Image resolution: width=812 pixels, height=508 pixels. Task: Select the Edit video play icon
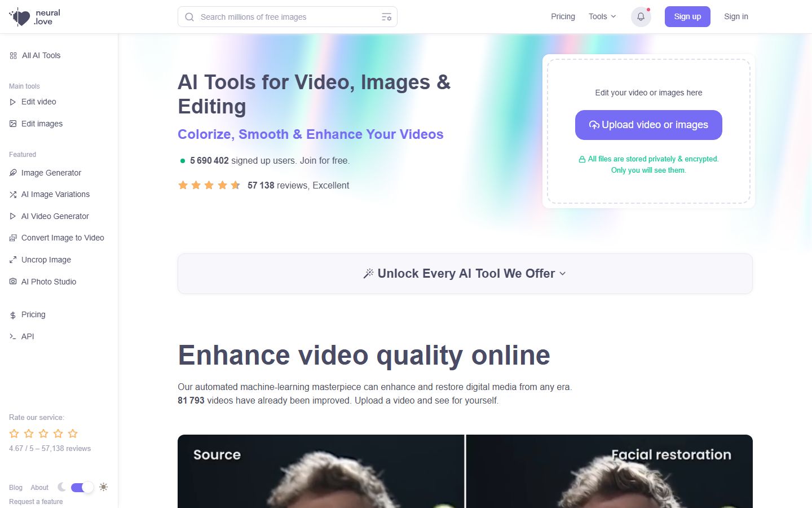coord(13,102)
